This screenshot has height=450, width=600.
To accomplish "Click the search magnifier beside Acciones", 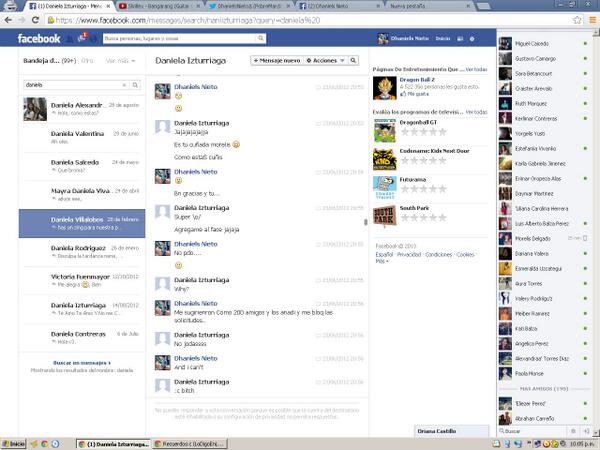I will 353,60.
